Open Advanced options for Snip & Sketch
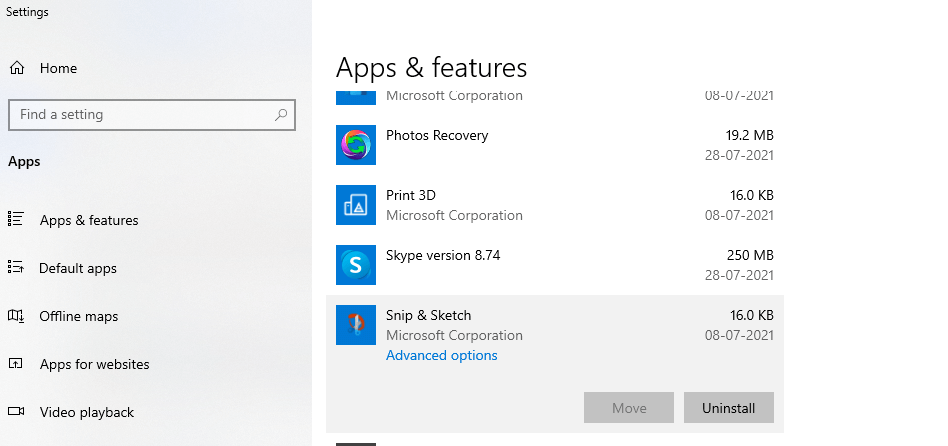 pyautogui.click(x=441, y=355)
